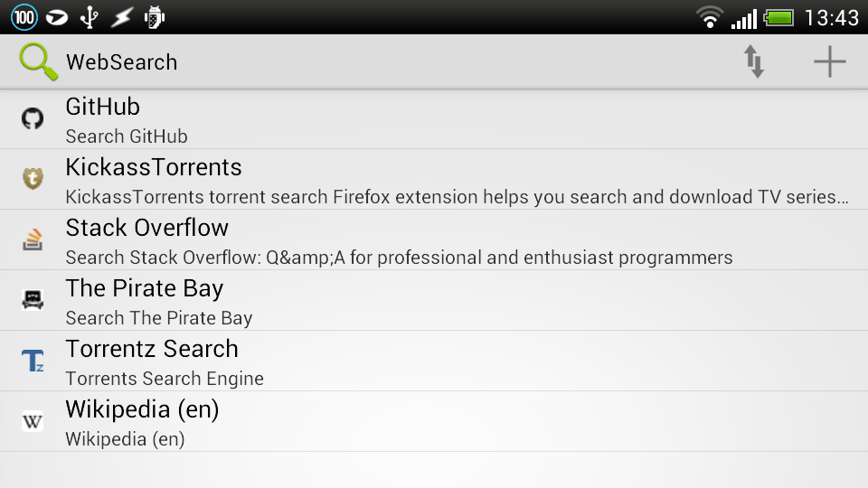
Task: Tap the battery 100 status icon
Action: pos(24,17)
